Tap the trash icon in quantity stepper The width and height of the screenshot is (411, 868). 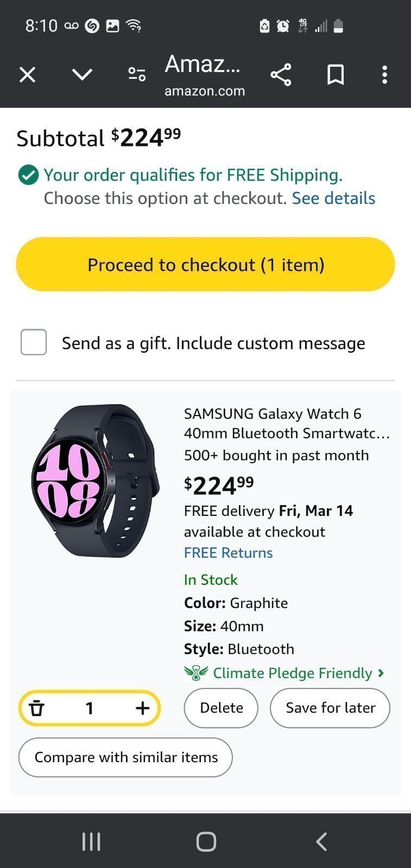click(36, 708)
